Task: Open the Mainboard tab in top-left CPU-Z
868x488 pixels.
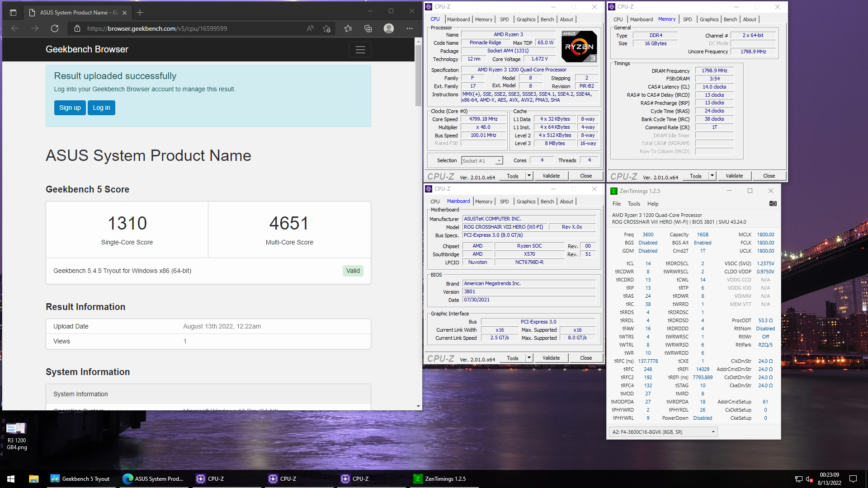Action: tap(458, 19)
